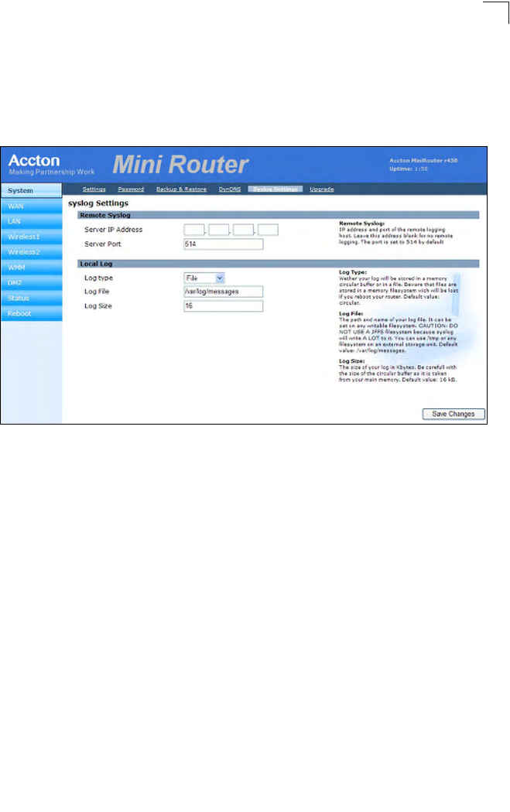
Task: Switch to the Settings tab
Action: click(x=94, y=189)
